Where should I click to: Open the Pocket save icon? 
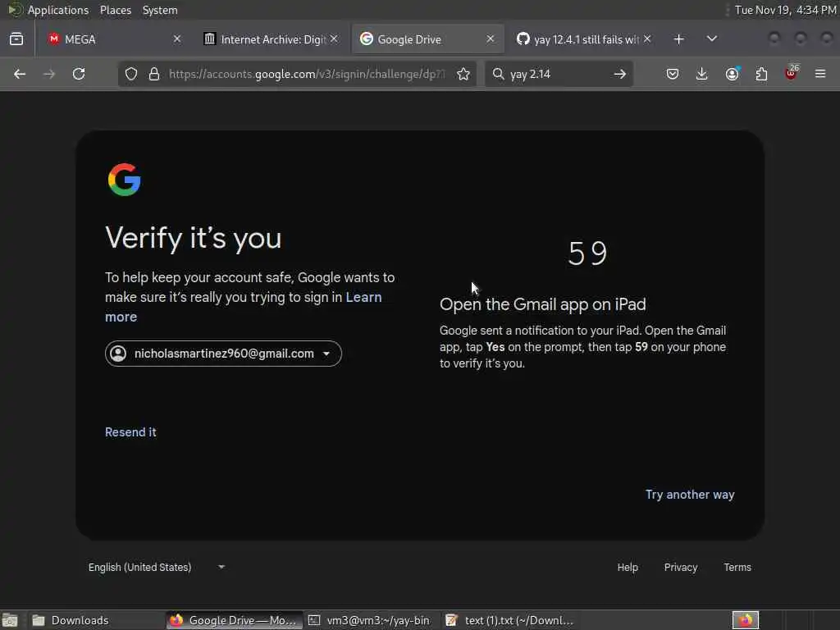pyautogui.click(x=673, y=74)
